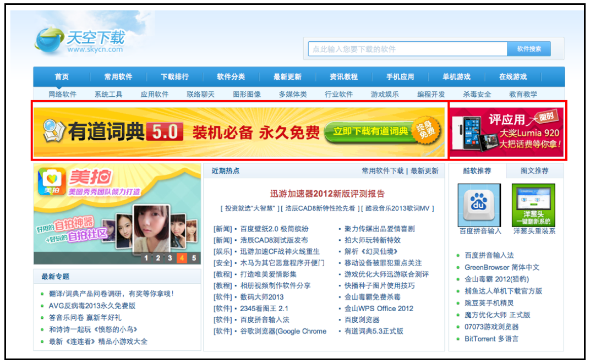Open the GreenBrowser 简体中文 link

click(501, 267)
